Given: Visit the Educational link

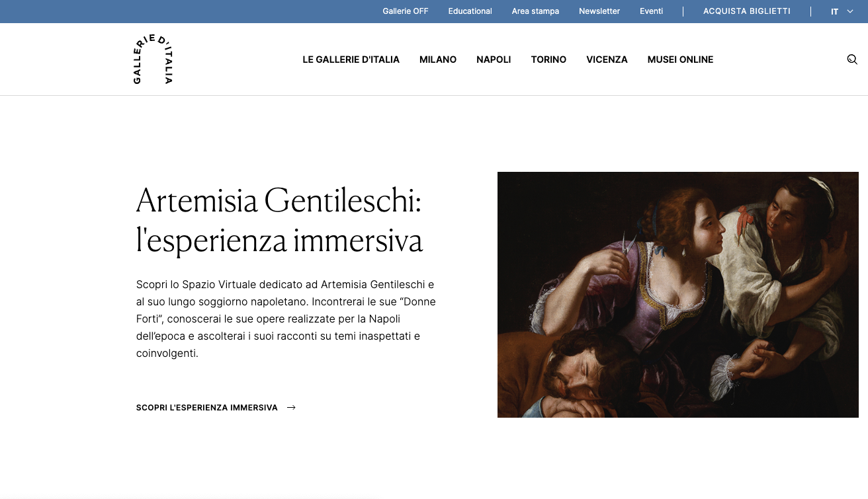Looking at the screenshot, I should pos(470,11).
